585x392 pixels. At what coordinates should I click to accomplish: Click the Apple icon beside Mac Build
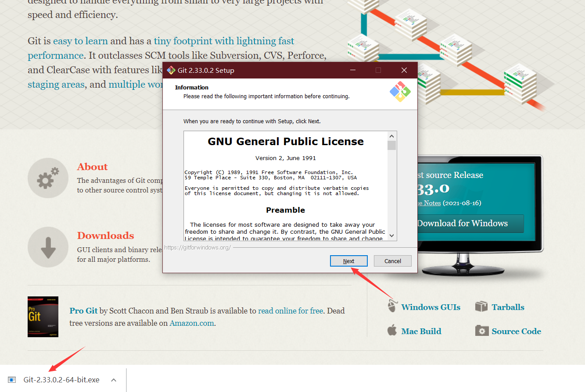click(392, 330)
